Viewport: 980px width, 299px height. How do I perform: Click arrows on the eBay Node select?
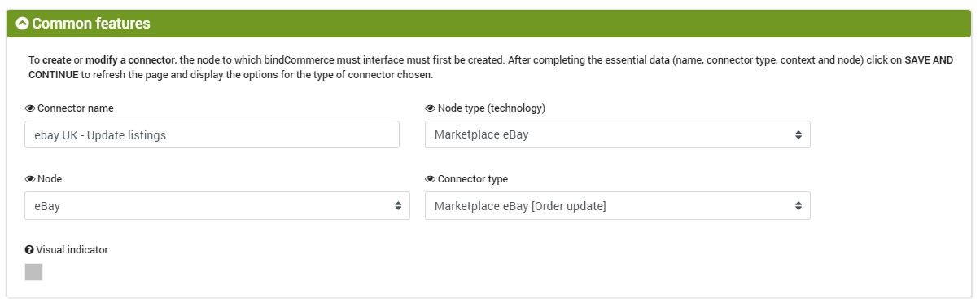(x=398, y=205)
